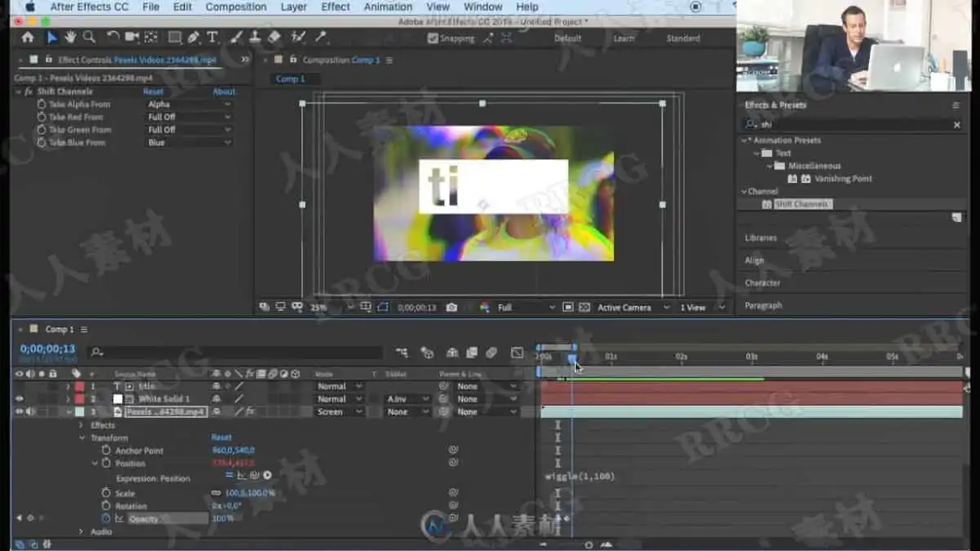Select the Horizontal Type tool
Image resolution: width=980 pixels, height=551 pixels.
(212, 38)
